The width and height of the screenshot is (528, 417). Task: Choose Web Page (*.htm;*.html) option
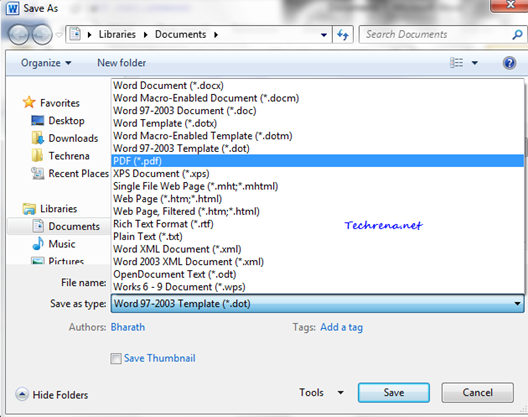pyautogui.click(x=317, y=199)
